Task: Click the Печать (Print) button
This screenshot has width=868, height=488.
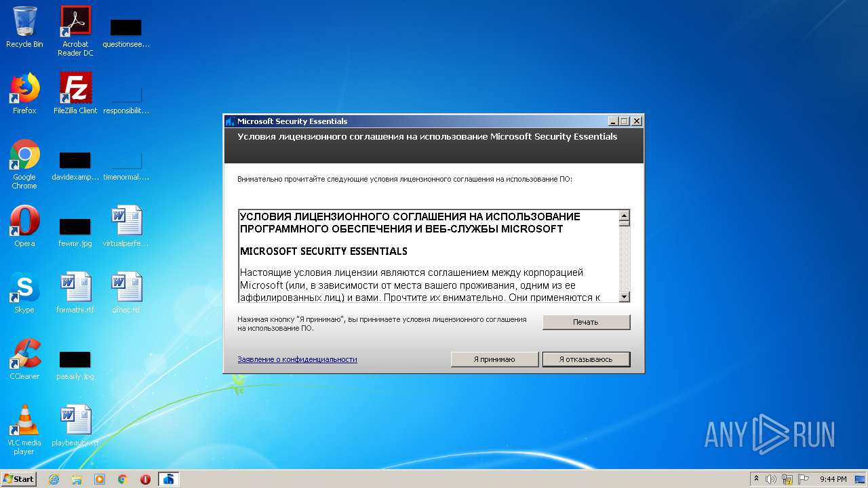Action: point(586,322)
